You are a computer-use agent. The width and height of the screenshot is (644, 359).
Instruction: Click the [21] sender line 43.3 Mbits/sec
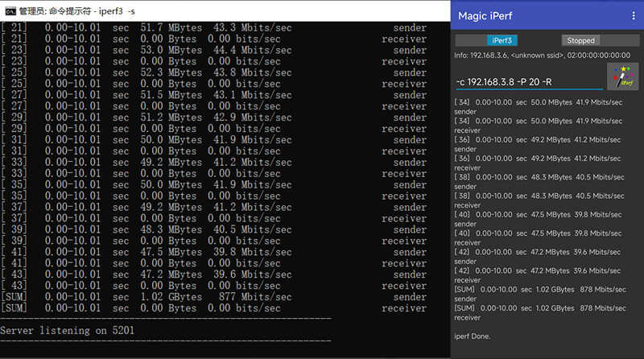point(213,27)
